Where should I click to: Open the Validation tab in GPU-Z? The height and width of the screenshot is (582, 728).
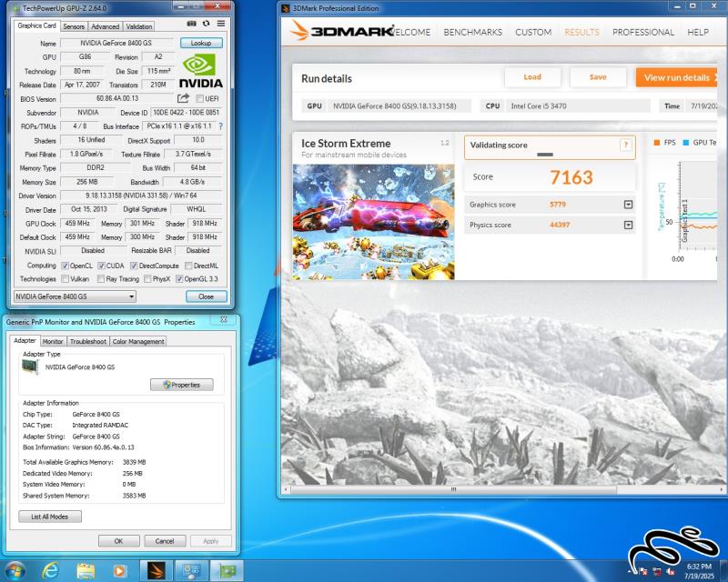click(x=139, y=26)
